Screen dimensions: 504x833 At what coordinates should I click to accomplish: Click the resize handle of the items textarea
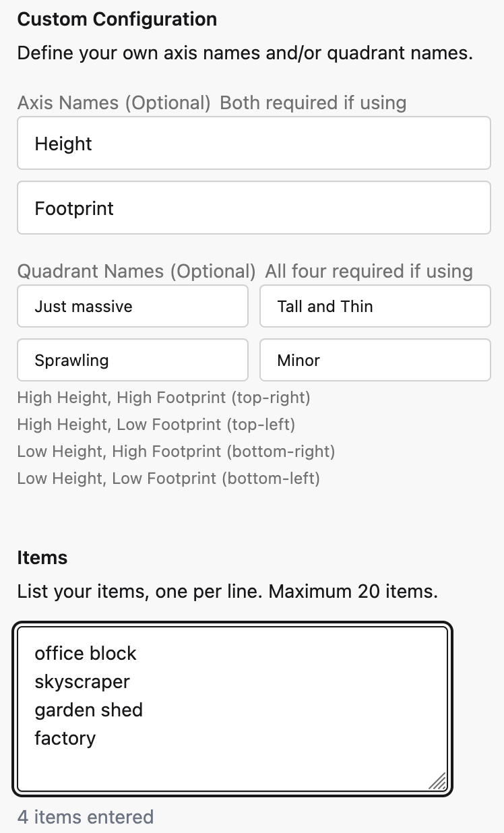coord(438,781)
